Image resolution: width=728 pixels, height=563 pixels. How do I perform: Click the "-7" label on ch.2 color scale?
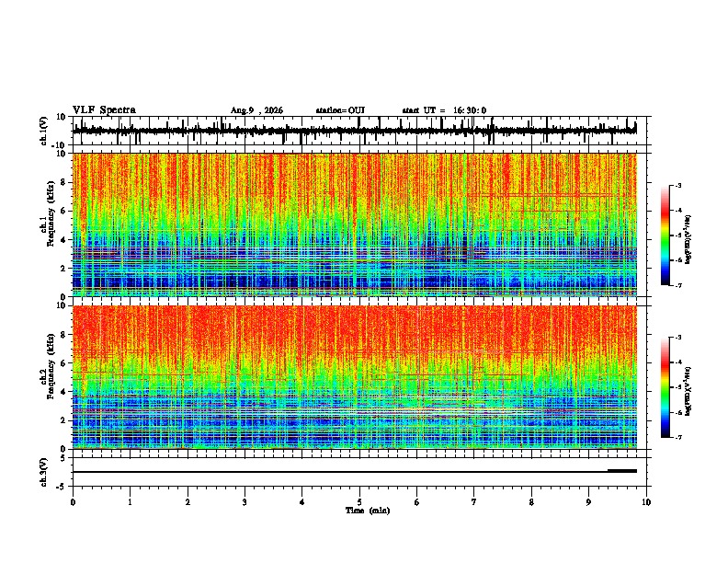[677, 437]
